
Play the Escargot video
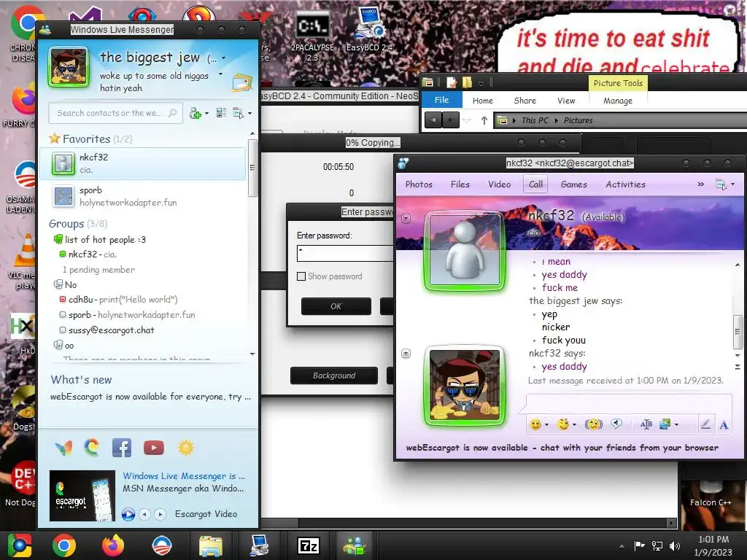coord(128,514)
